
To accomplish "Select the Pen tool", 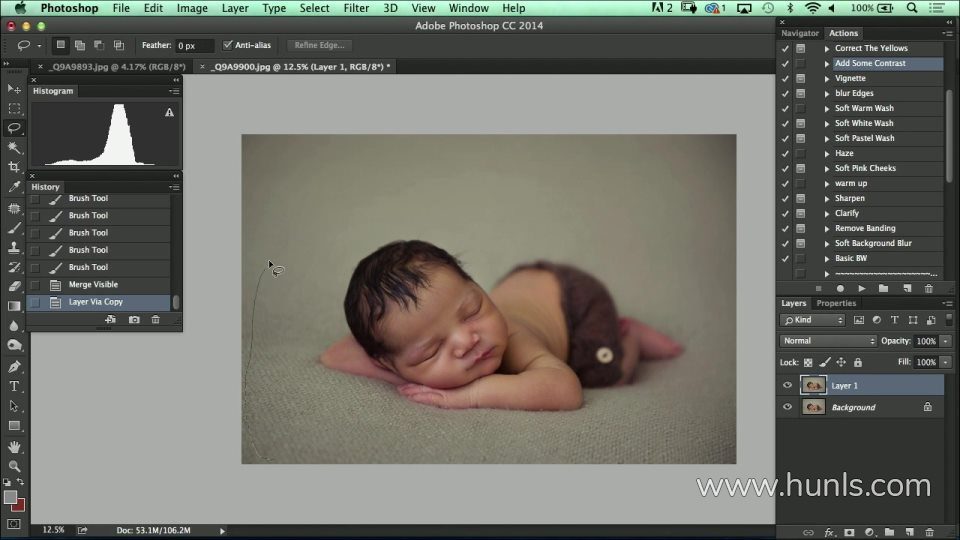I will tap(14, 367).
